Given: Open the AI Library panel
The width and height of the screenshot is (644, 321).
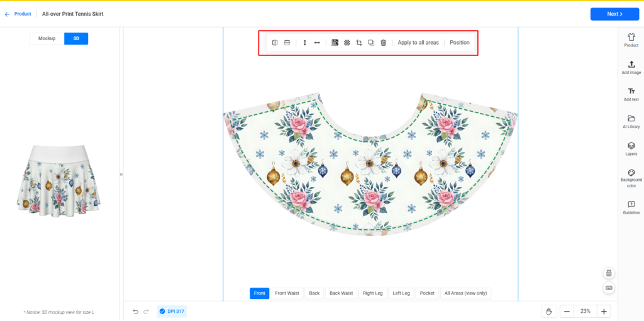Looking at the screenshot, I should pos(631,121).
